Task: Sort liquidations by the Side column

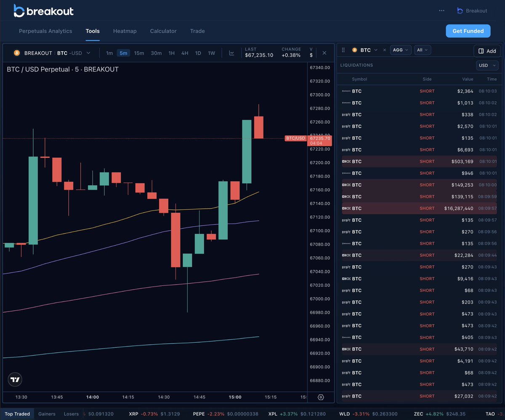Action: point(427,79)
